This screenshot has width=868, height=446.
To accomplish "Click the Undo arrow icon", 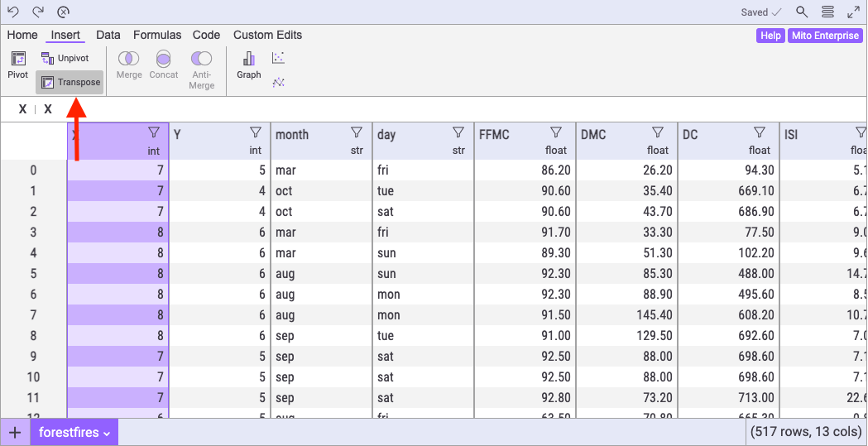I will click(x=13, y=12).
